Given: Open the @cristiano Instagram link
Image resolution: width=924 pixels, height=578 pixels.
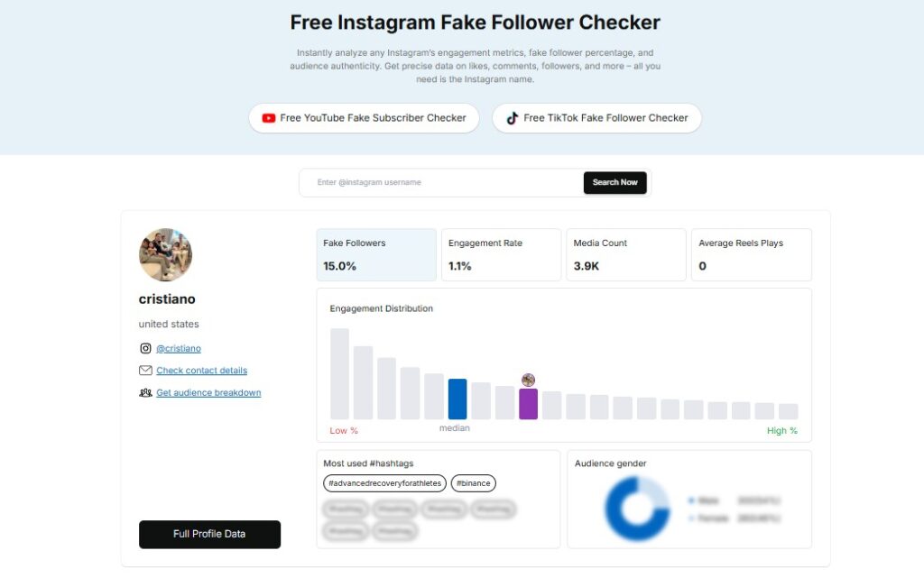Looking at the screenshot, I should coord(179,348).
